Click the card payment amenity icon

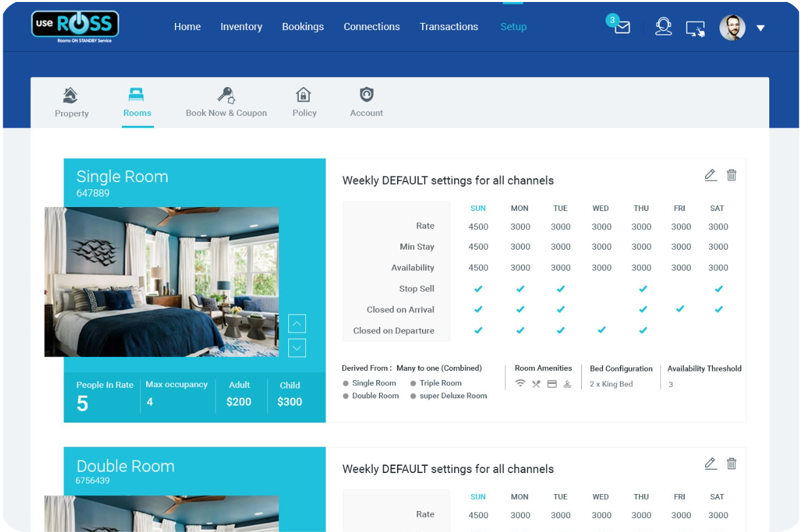(552, 384)
